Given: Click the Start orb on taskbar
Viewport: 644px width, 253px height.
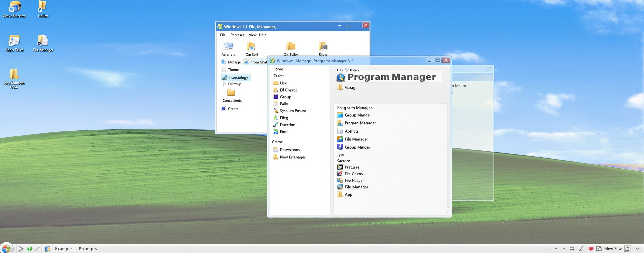Looking at the screenshot, I should tap(6, 248).
